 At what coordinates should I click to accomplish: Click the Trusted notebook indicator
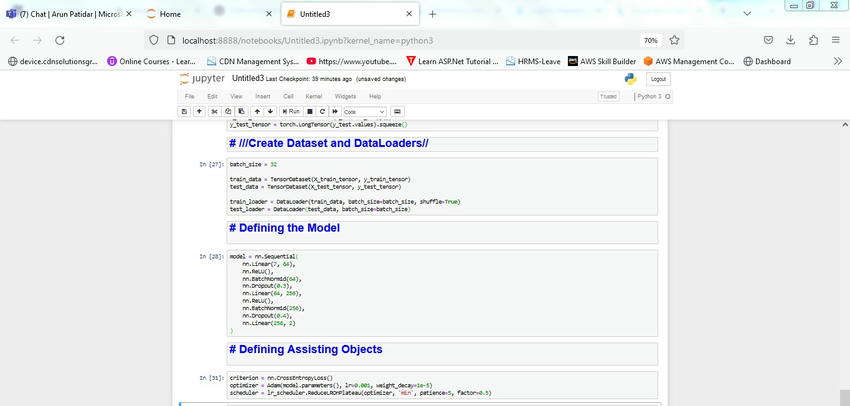pyautogui.click(x=608, y=96)
